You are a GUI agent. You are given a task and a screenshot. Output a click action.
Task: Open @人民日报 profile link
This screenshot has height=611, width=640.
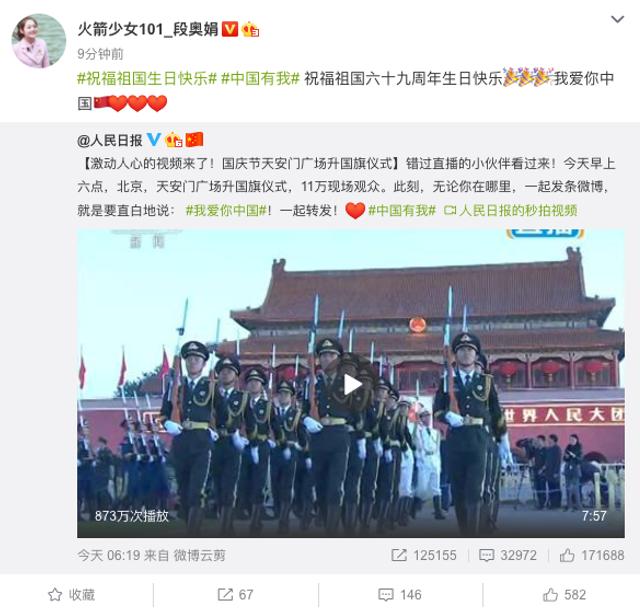110,140
